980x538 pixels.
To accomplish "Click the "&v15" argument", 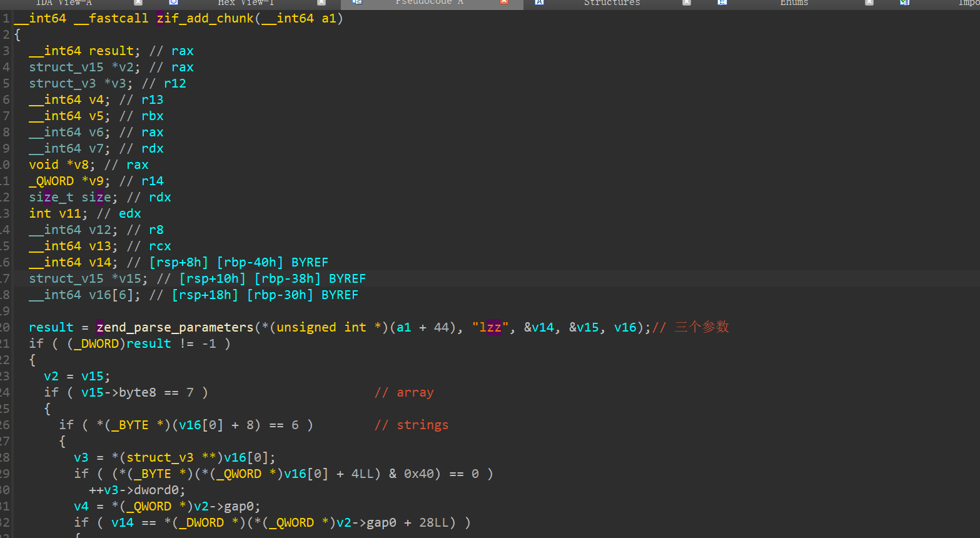I will [x=584, y=327].
